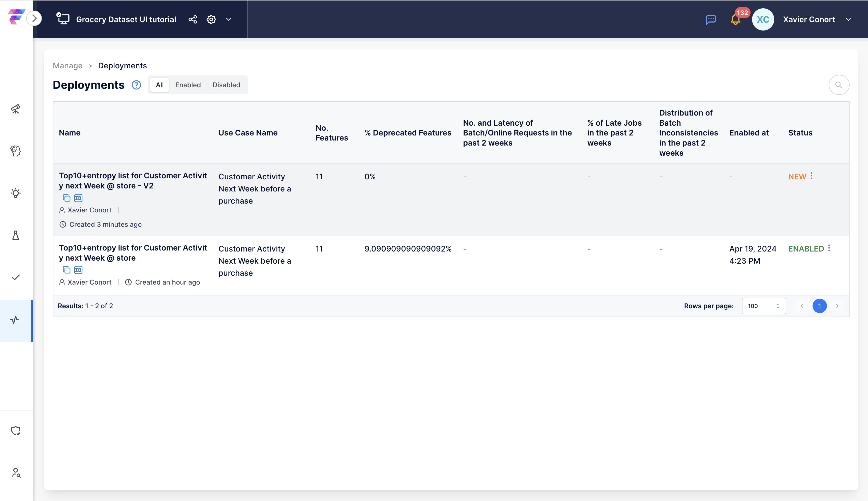The image size is (868, 501).
Task: Click the FeatureByte logo icon
Action: coord(16,17)
